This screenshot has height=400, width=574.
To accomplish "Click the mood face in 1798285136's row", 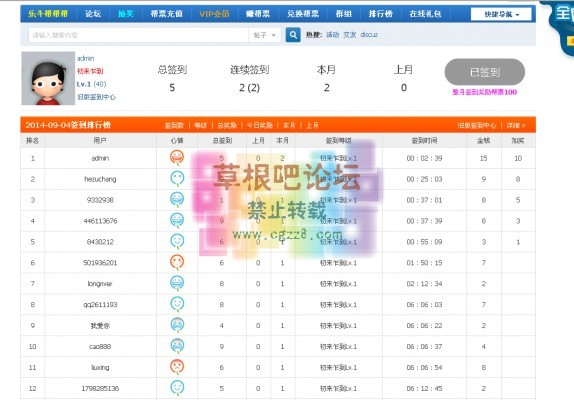I will coord(177,388).
